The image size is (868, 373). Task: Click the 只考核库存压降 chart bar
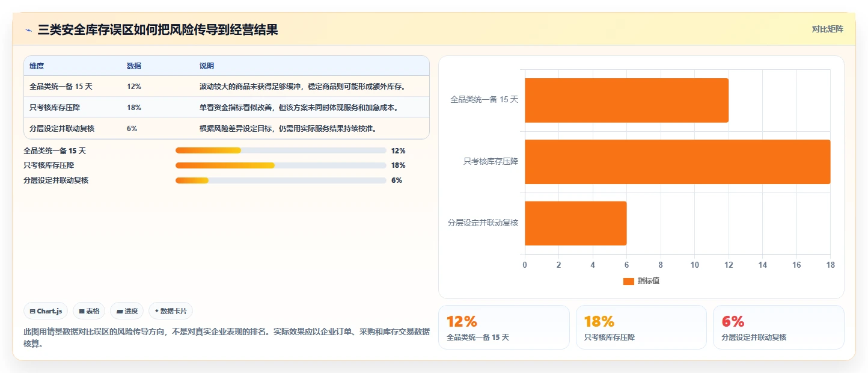[677, 162]
